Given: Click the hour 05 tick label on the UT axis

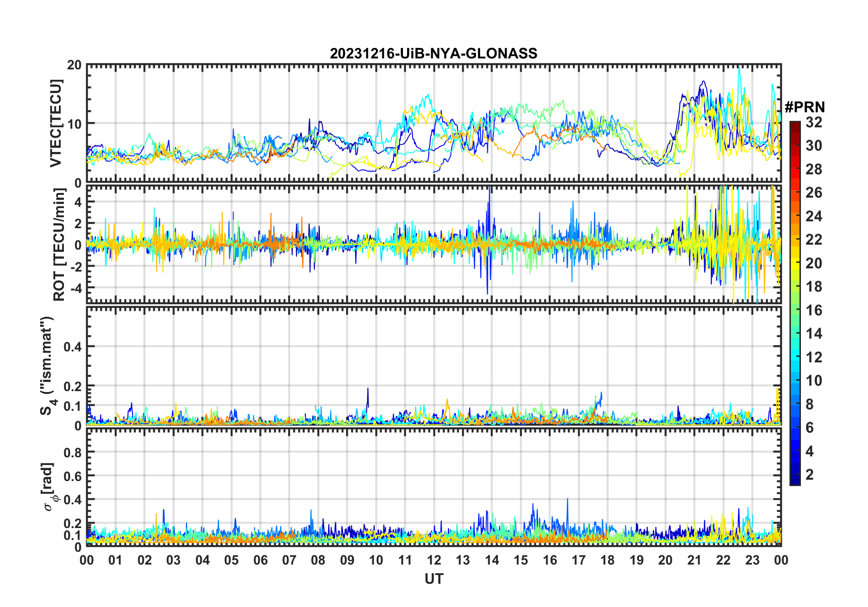Looking at the screenshot, I should [x=231, y=560].
